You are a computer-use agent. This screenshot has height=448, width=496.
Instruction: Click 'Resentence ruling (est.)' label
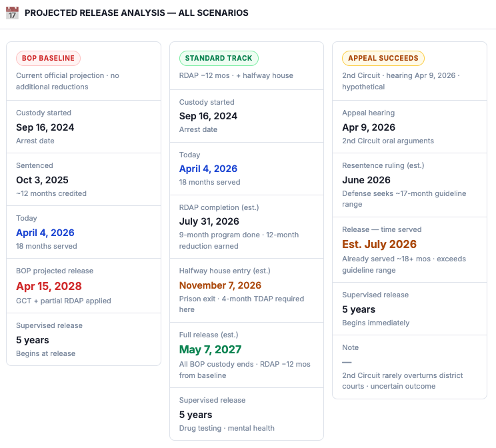pos(383,165)
